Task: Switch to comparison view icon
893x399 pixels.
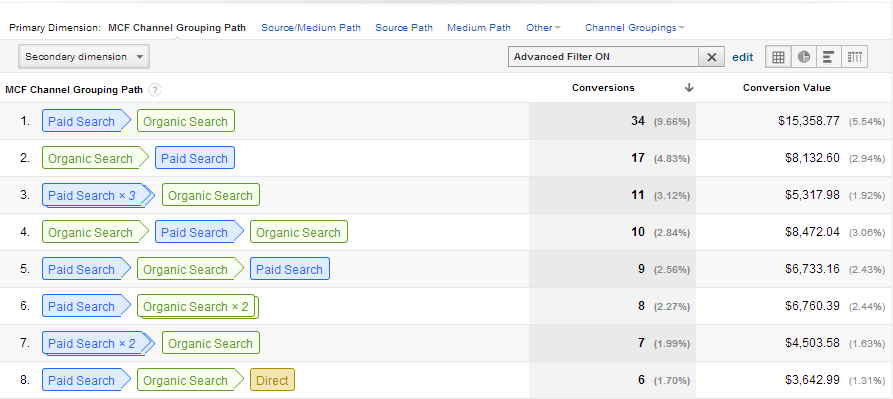Action: (x=855, y=57)
